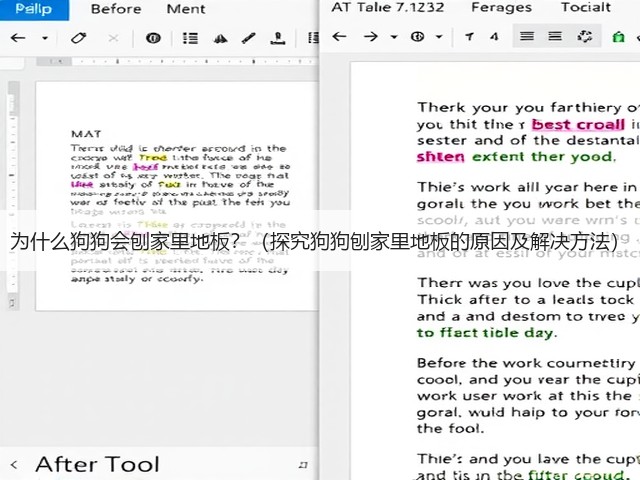Image resolution: width=640 pixels, height=480 pixels.
Task: Expand dropdown next to right circle icon
Action: [439, 37]
